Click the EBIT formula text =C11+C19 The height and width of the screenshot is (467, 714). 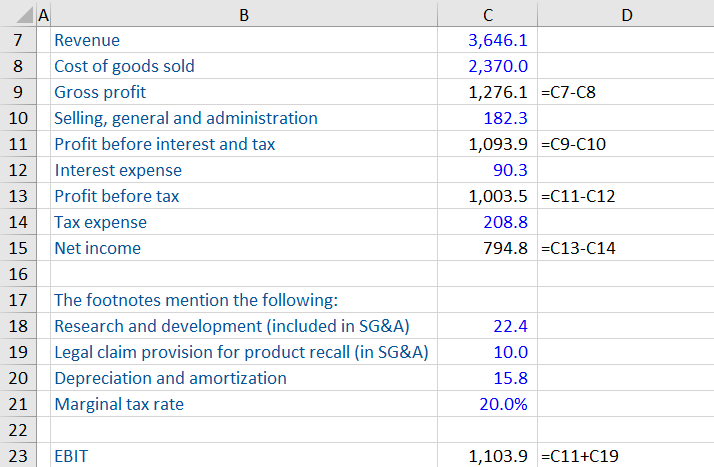[579, 456]
